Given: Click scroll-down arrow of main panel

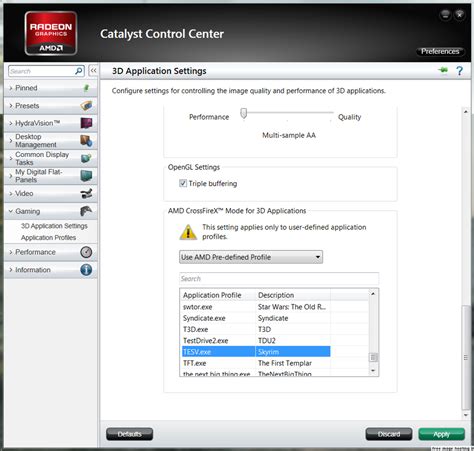Looking at the screenshot, I should (466, 415).
